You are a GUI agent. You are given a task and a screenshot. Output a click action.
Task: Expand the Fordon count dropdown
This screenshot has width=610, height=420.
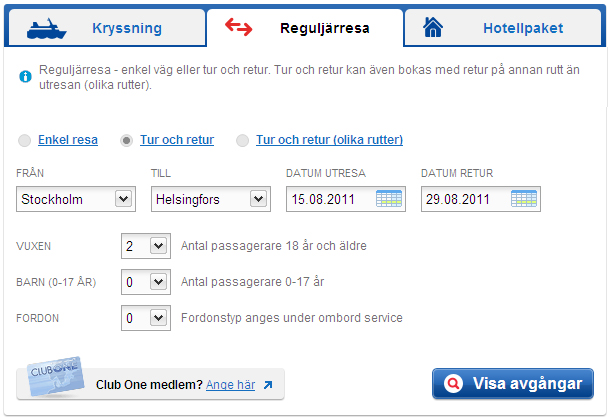pos(145,319)
